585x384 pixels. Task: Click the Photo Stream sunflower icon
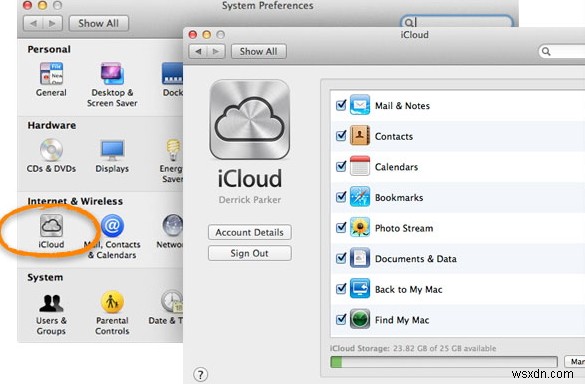click(x=360, y=227)
